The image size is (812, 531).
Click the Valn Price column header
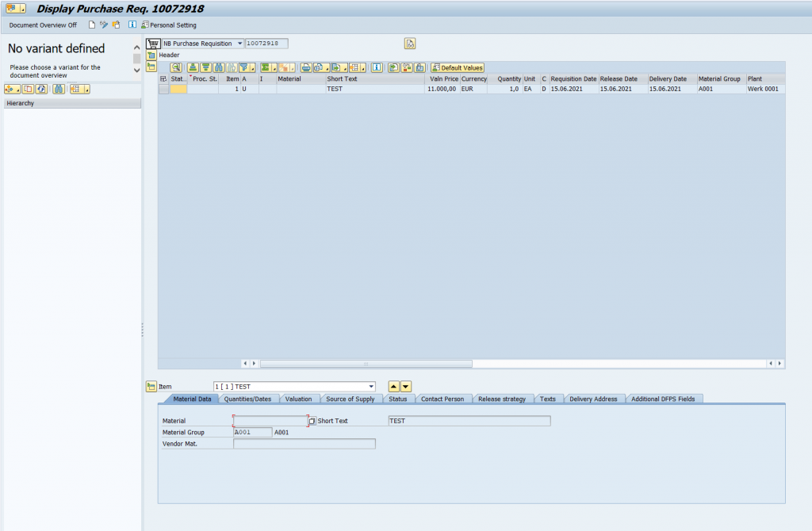point(442,78)
